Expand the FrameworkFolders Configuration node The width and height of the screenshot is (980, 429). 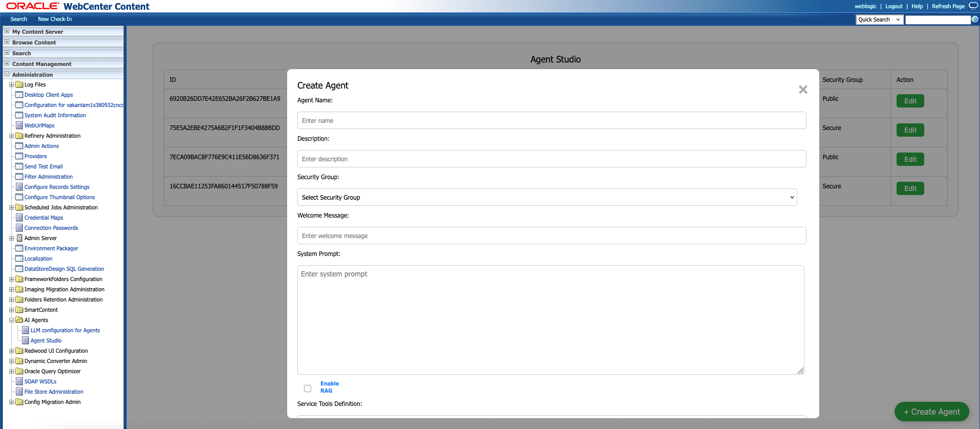tap(11, 279)
